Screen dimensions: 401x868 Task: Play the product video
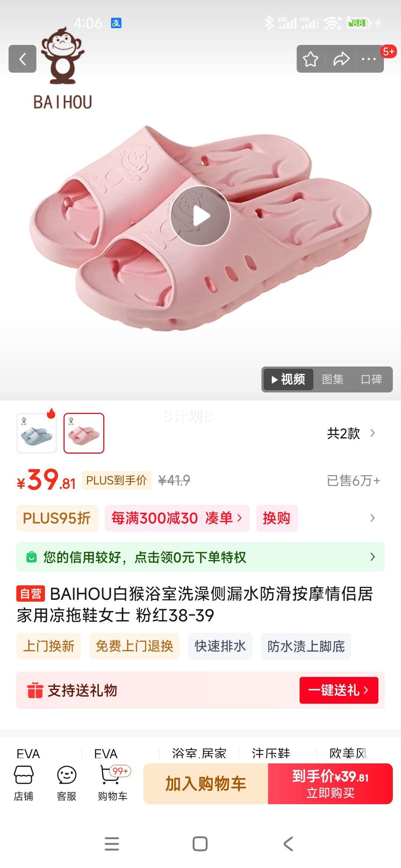pyautogui.click(x=200, y=216)
